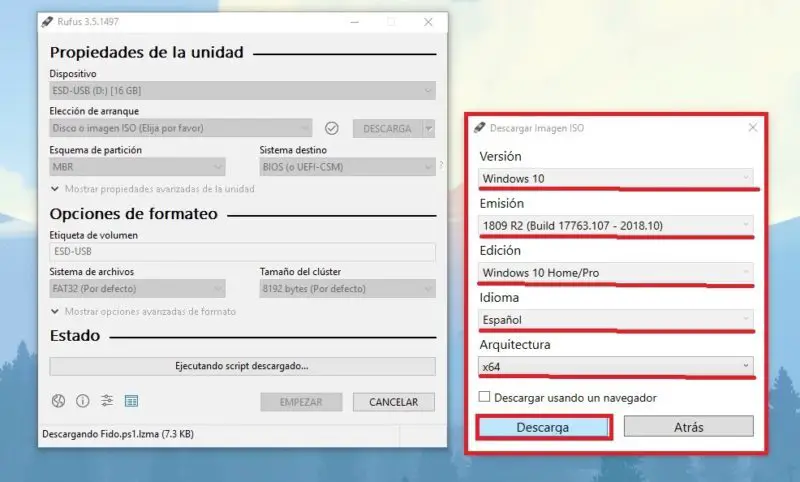The image size is (800, 482).
Task: Enable Descargar usando un navegador checkbox
Action: tap(484, 397)
